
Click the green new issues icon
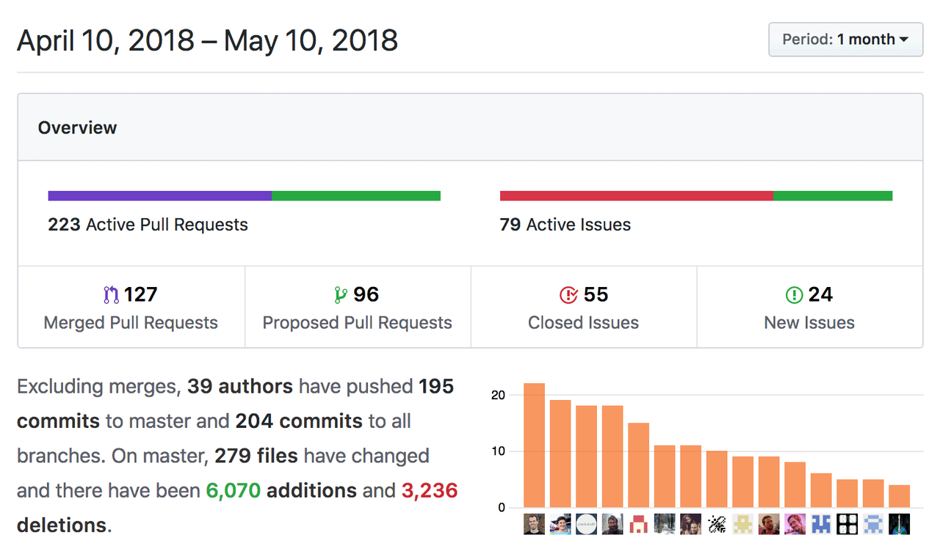(794, 295)
